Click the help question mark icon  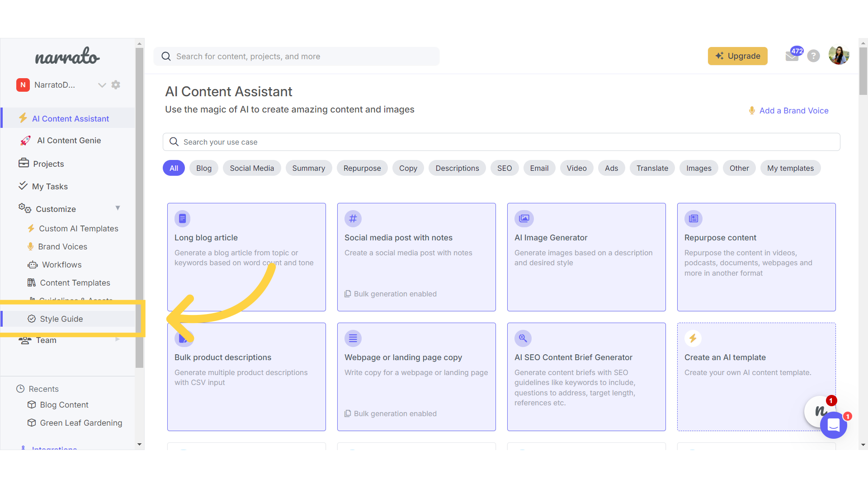pos(813,56)
